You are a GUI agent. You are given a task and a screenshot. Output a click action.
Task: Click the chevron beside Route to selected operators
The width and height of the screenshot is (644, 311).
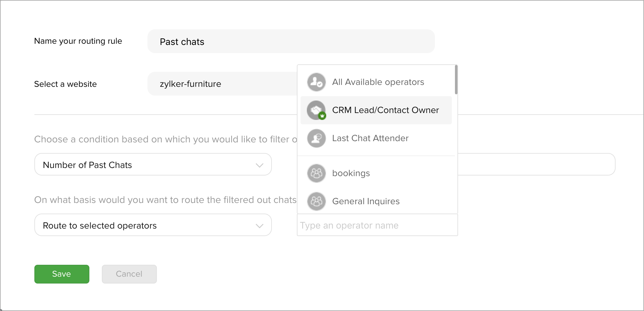[259, 226]
